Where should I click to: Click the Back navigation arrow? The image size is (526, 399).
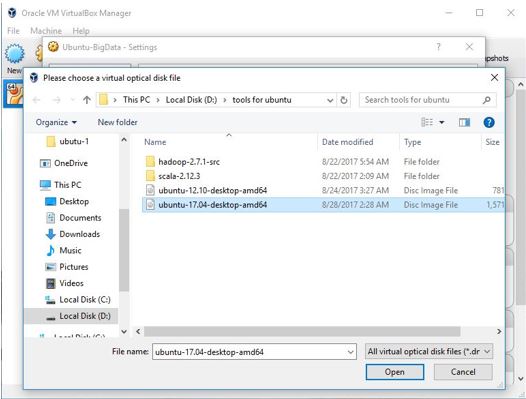pos(36,100)
